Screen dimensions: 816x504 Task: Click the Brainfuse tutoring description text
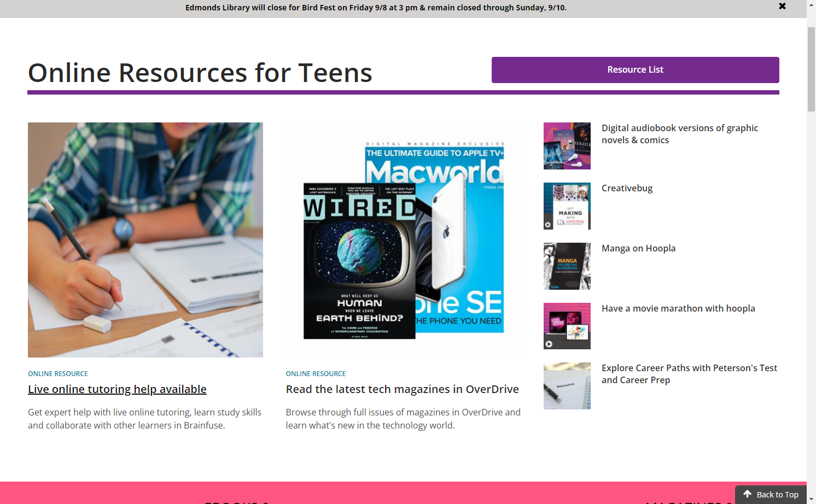pos(145,419)
